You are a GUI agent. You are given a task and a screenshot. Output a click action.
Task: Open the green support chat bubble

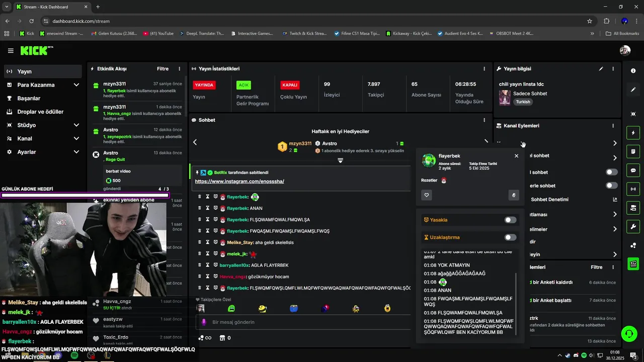click(x=628, y=333)
